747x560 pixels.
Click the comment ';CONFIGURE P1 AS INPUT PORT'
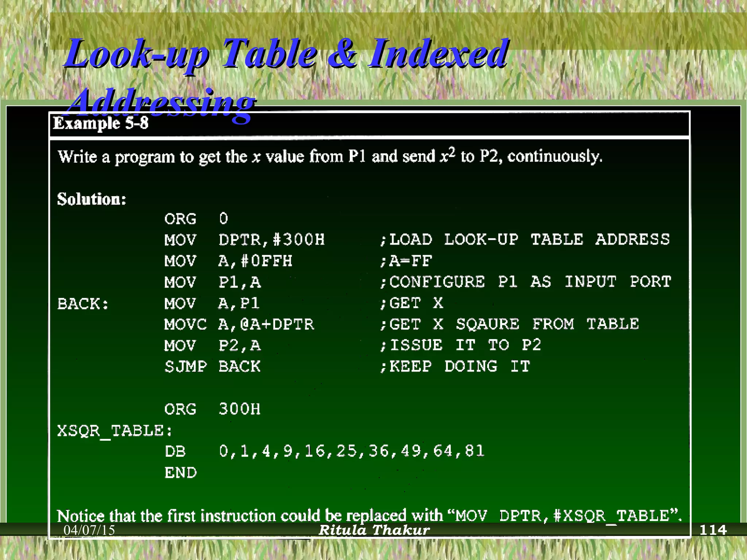(x=525, y=282)
